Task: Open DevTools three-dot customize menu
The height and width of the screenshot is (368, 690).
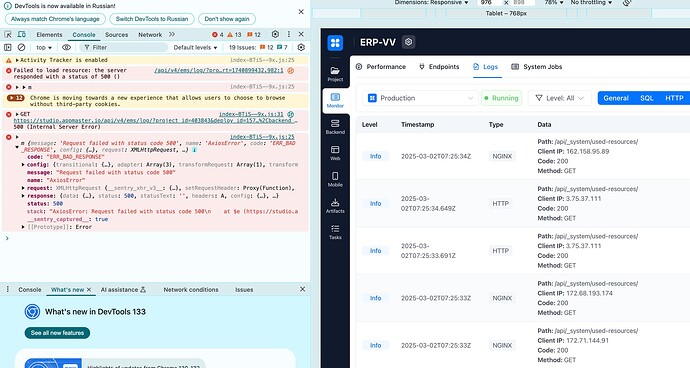Action: (289, 34)
